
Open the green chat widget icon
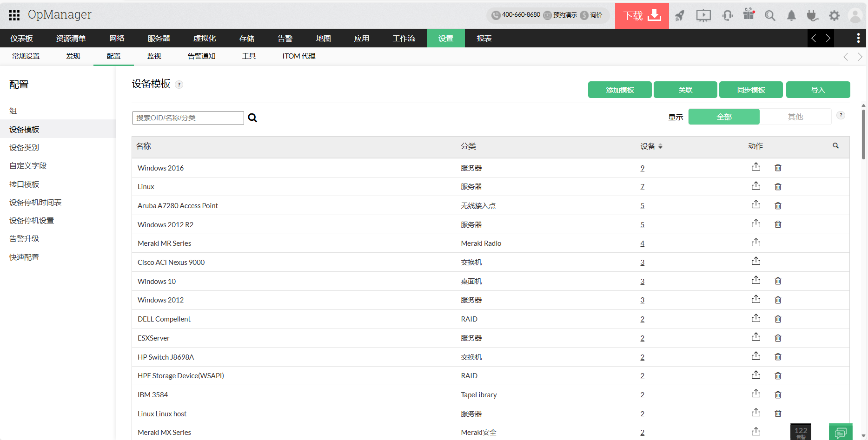841,432
